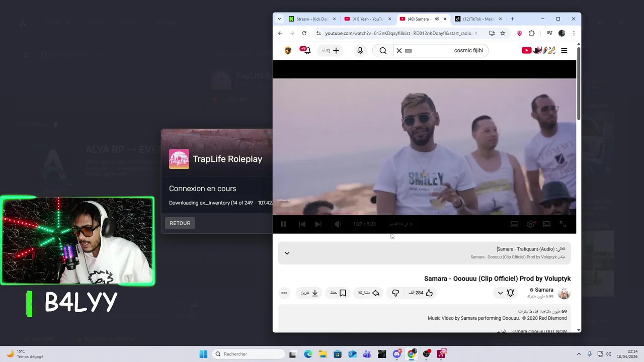Open the Windows Start menu
644x362 pixels.
point(203,354)
